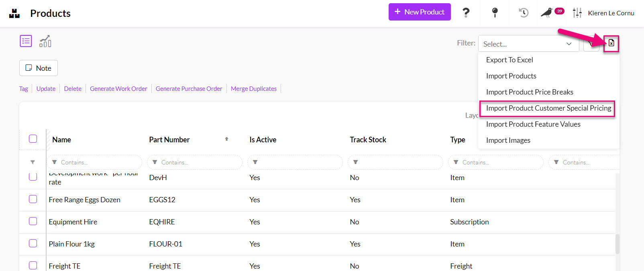Click the help question mark icon
This screenshot has width=644, height=271.
pyautogui.click(x=466, y=13)
